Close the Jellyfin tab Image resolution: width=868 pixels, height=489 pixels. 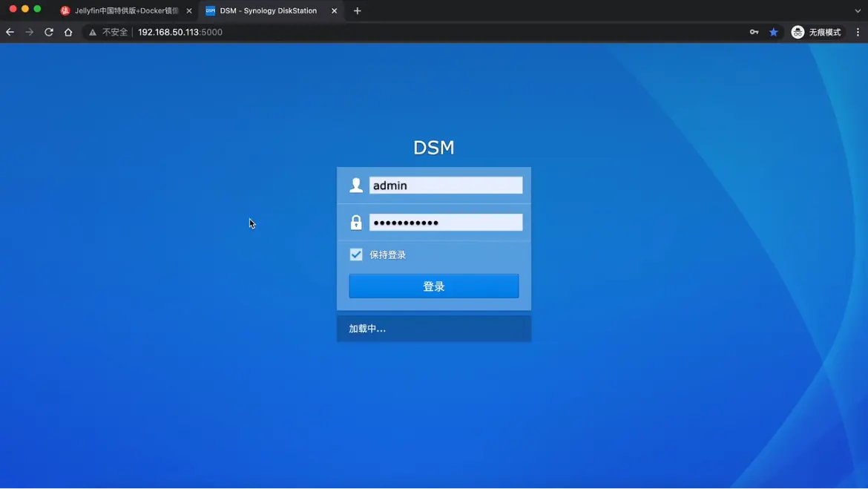[x=189, y=10]
